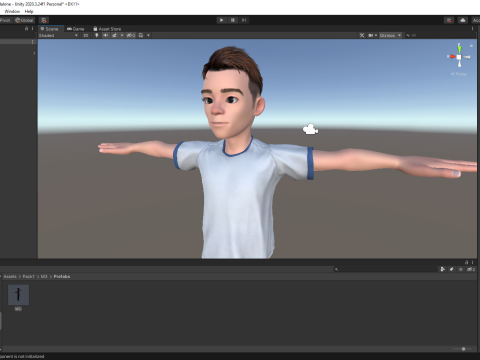Navigate to the Assets breadcrumb folder
The width and height of the screenshot is (480, 360).
pos(10,277)
